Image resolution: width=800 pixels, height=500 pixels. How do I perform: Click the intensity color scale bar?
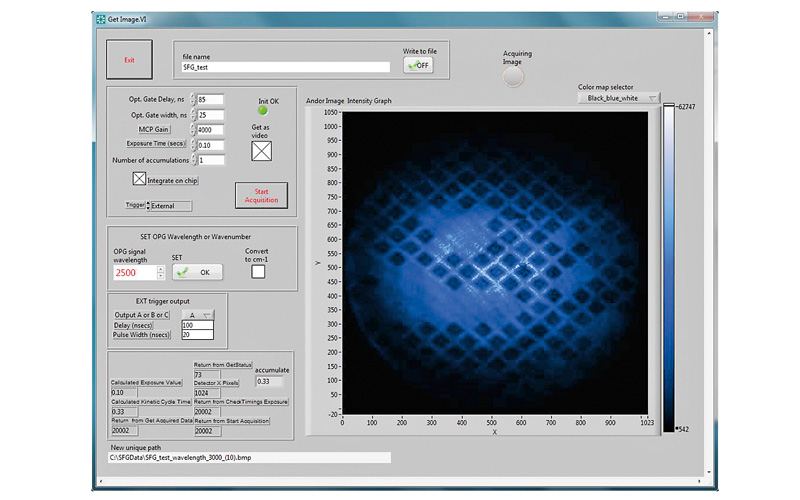tap(667, 267)
